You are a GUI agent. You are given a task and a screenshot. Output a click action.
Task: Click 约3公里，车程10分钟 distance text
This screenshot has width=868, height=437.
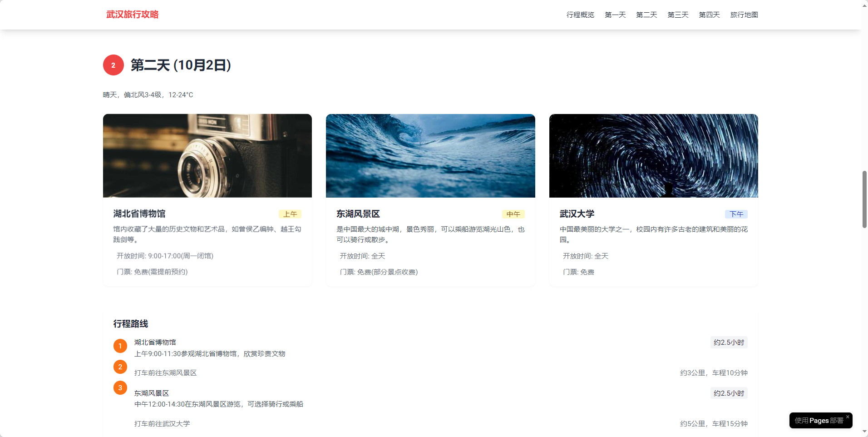point(714,373)
